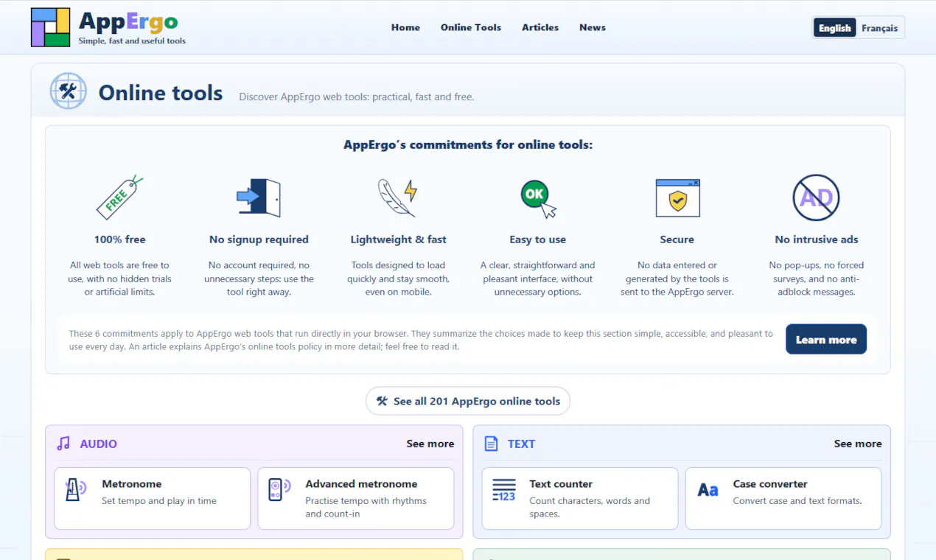The image size is (936, 560).
Task: Open the News menu item
Action: 593,27
